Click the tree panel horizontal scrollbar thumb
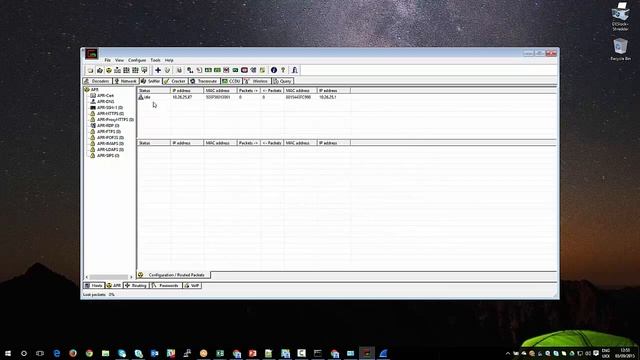640x360 pixels. [109, 277]
